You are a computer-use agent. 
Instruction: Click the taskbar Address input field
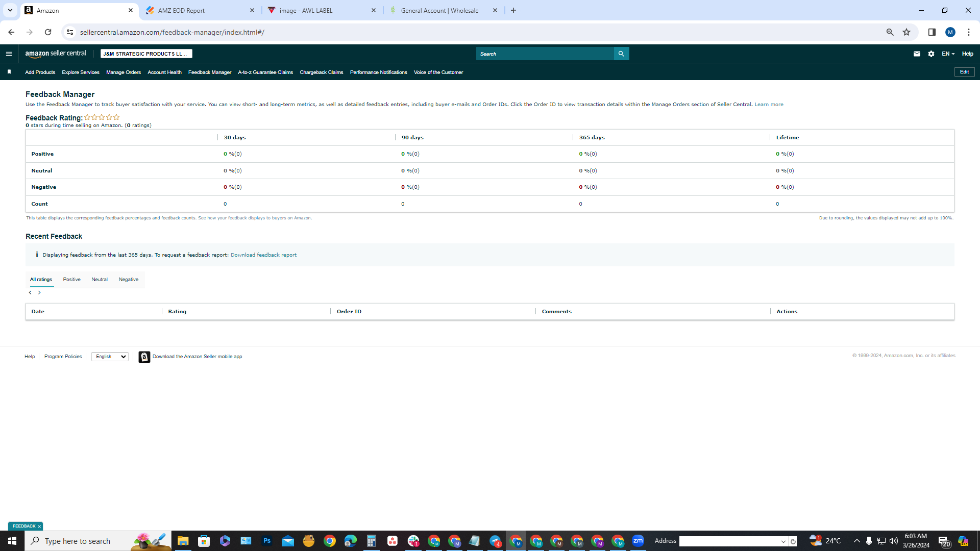[x=729, y=541]
